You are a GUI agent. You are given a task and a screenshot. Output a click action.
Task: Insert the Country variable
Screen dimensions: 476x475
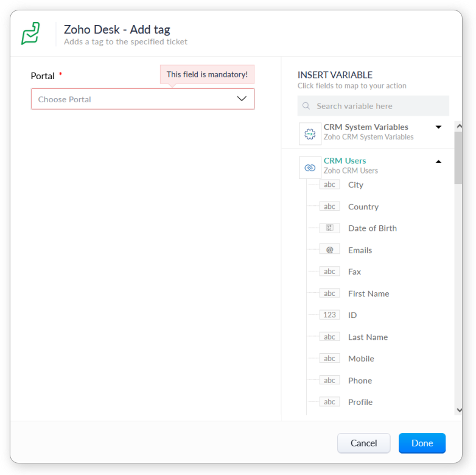coord(363,206)
